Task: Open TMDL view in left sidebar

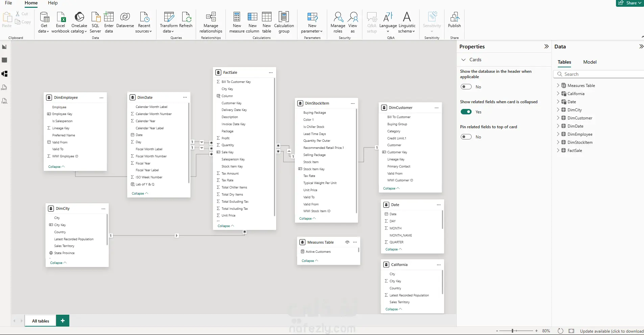Action: tap(4, 101)
